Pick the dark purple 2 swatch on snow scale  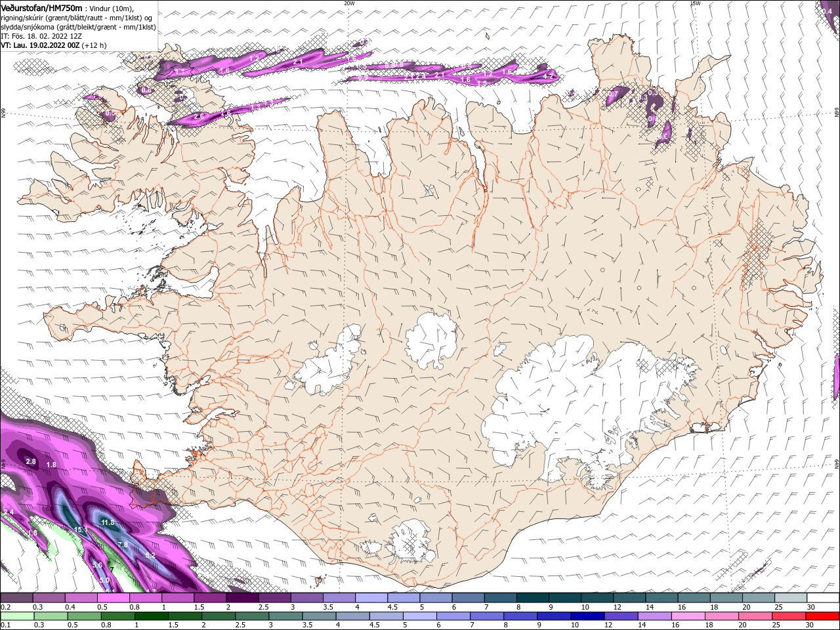(242, 598)
